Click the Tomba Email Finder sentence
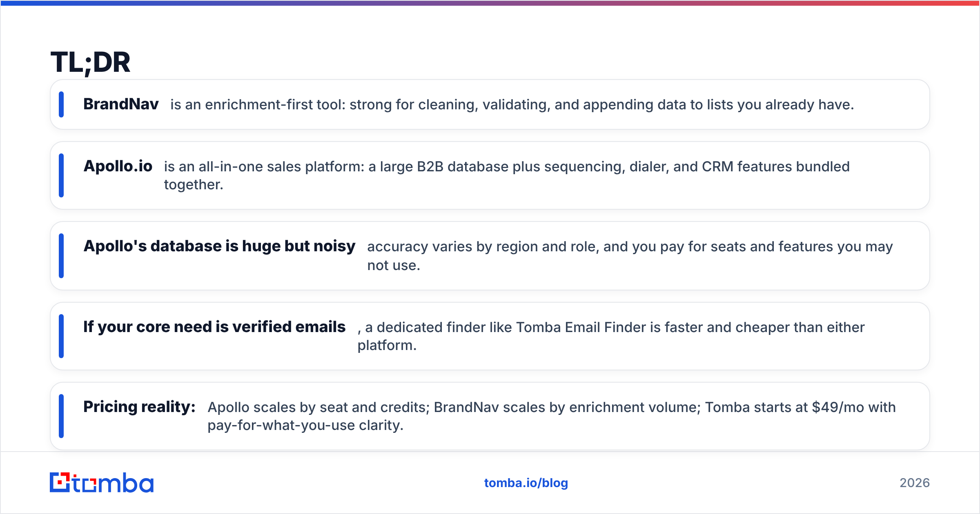This screenshot has height=514, width=980. [611, 336]
